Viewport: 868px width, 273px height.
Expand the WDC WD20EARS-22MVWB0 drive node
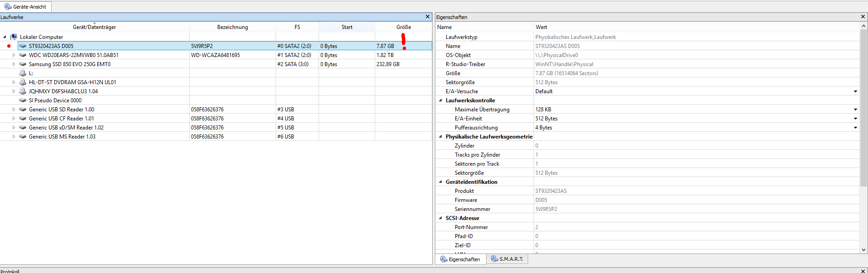(x=14, y=55)
